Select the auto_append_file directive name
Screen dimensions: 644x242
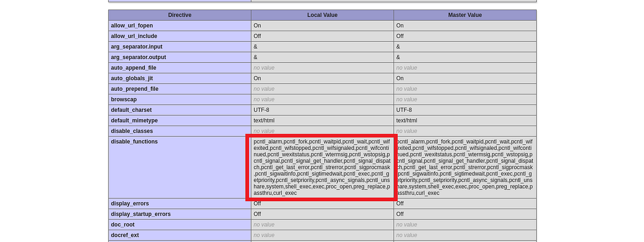134,68
